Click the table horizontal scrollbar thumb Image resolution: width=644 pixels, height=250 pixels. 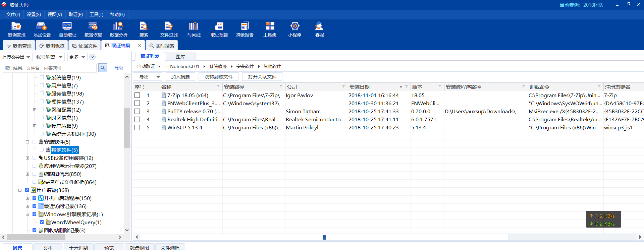click(324, 237)
